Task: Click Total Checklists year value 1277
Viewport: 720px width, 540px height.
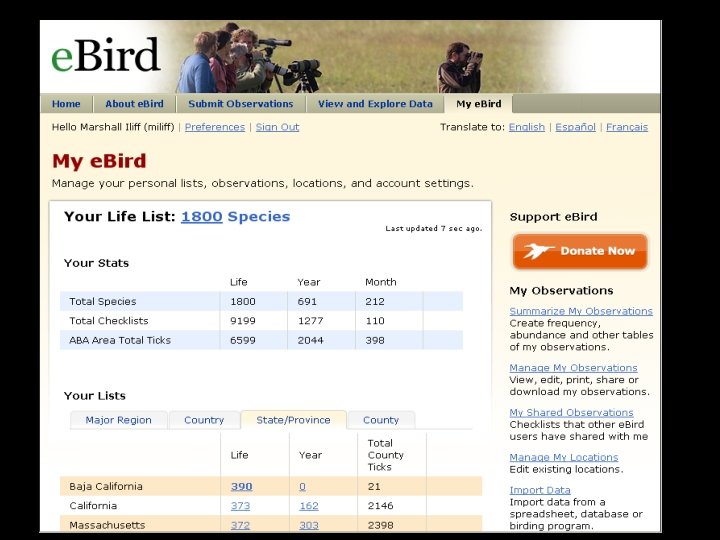Action: (310, 321)
